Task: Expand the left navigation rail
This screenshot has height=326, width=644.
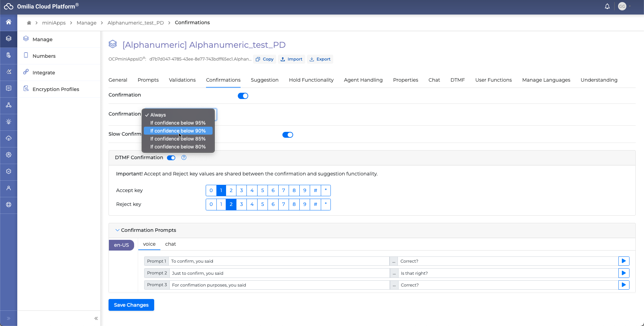Action: point(9,318)
